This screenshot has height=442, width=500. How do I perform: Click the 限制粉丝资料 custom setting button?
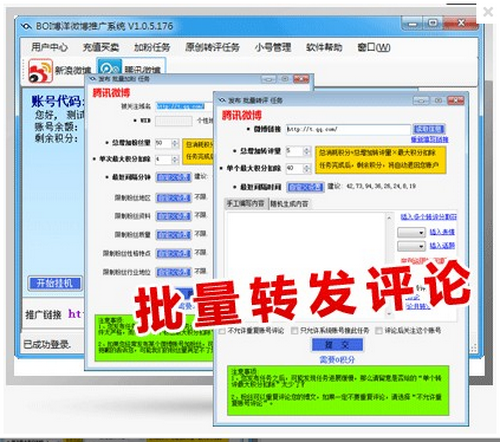[x=174, y=216]
